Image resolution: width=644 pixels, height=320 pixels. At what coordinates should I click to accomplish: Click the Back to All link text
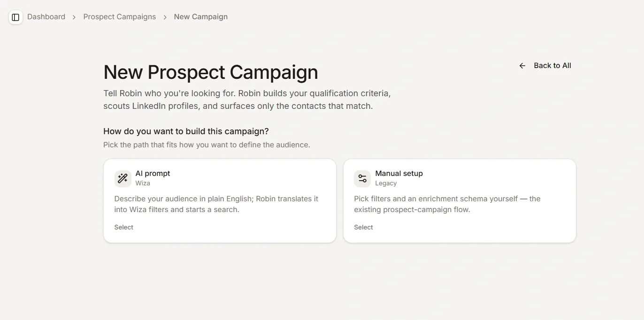point(552,66)
